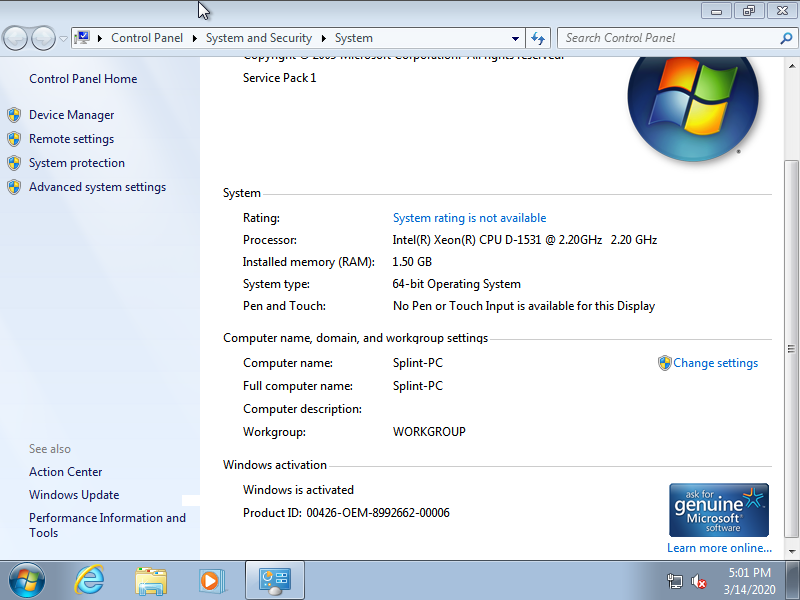Image resolution: width=800 pixels, height=600 pixels.
Task: Expand the arrow after Control Panel breadcrumb
Action: [x=194, y=38]
